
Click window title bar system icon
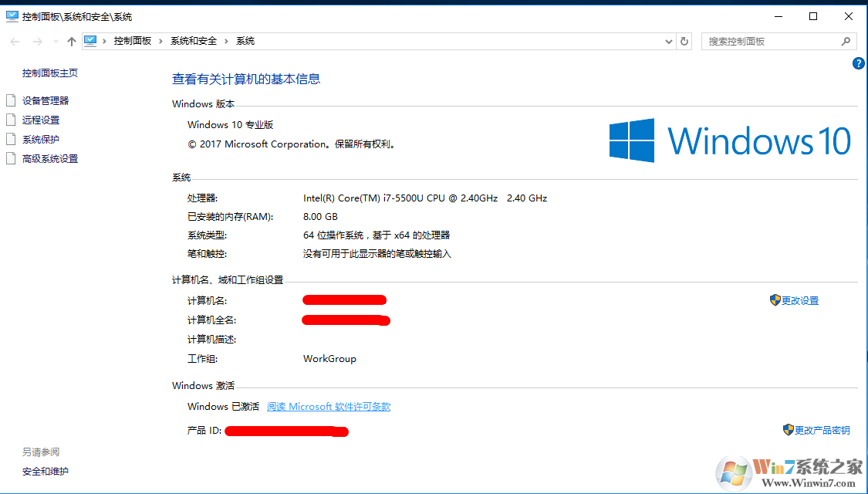point(12,17)
